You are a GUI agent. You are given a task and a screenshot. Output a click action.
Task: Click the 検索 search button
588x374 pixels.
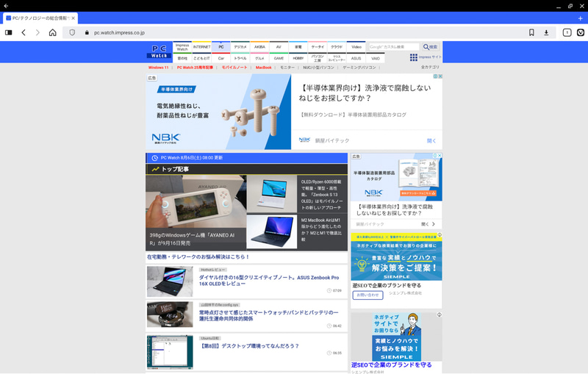(430, 47)
